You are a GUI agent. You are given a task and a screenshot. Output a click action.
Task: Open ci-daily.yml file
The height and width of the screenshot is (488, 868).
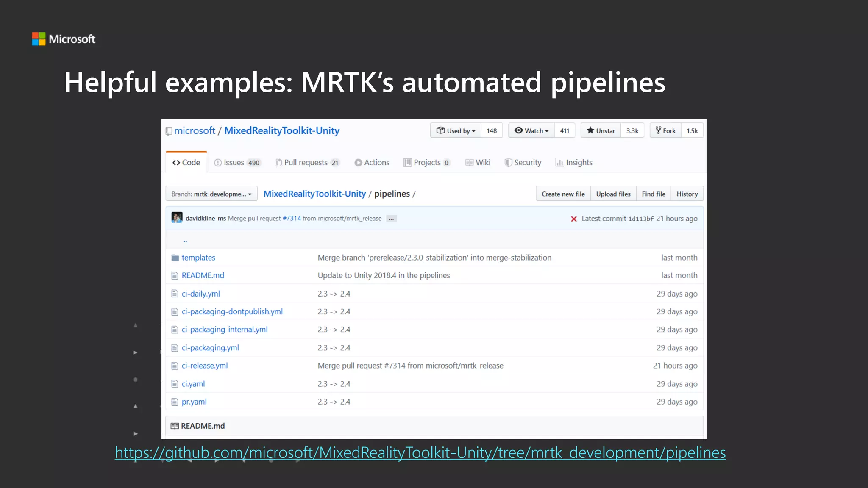[201, 294]
